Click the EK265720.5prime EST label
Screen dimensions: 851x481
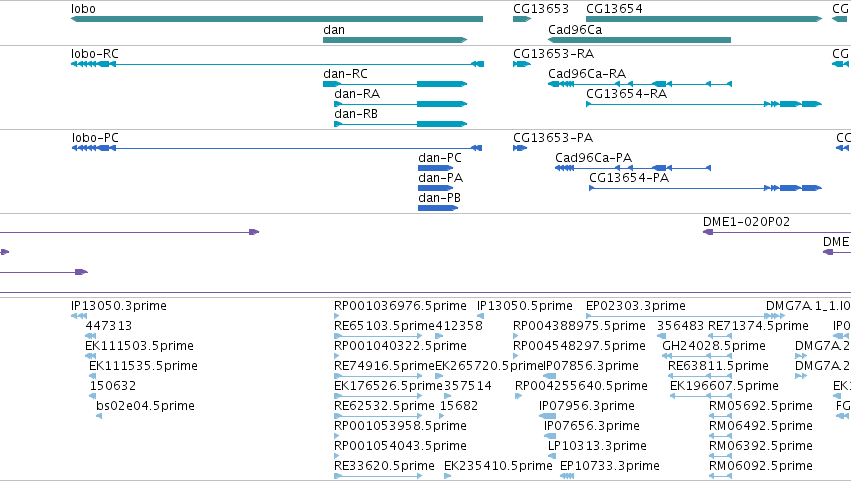[x=490, y=366]
